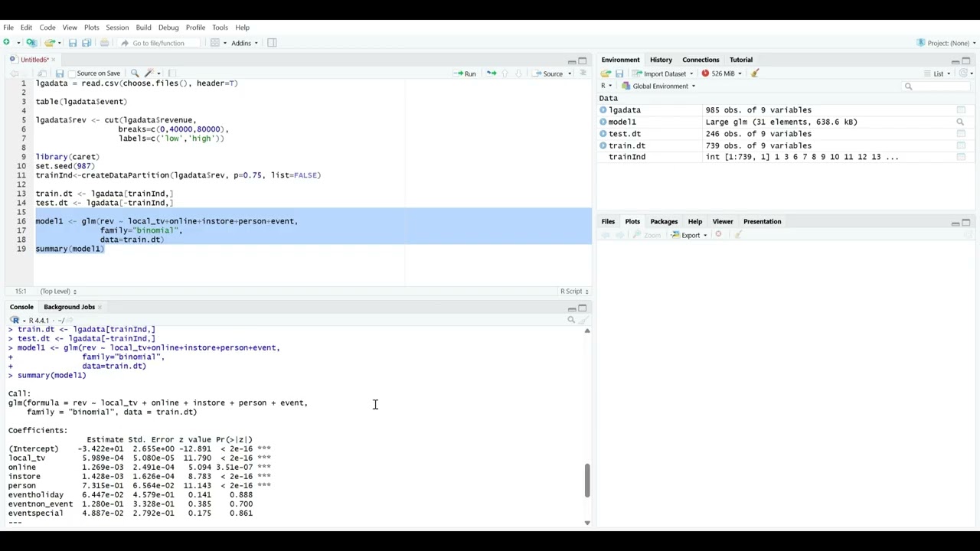
Task: Clear environment objects broom icon
Action: tap(755, 73)
